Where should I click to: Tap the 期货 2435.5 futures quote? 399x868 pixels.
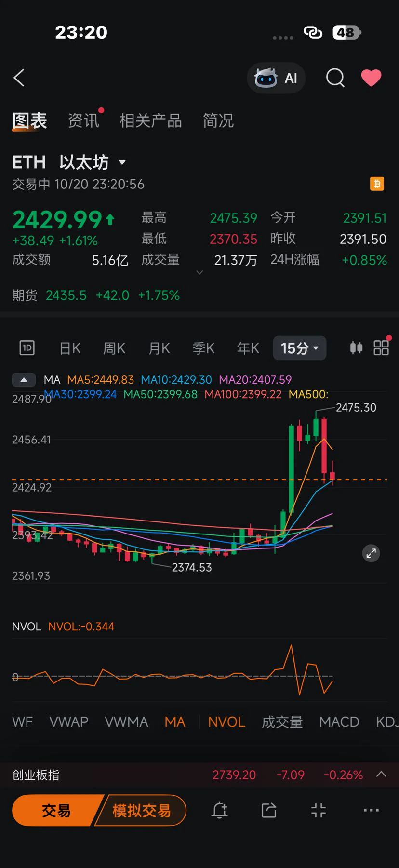click(96, 295)
